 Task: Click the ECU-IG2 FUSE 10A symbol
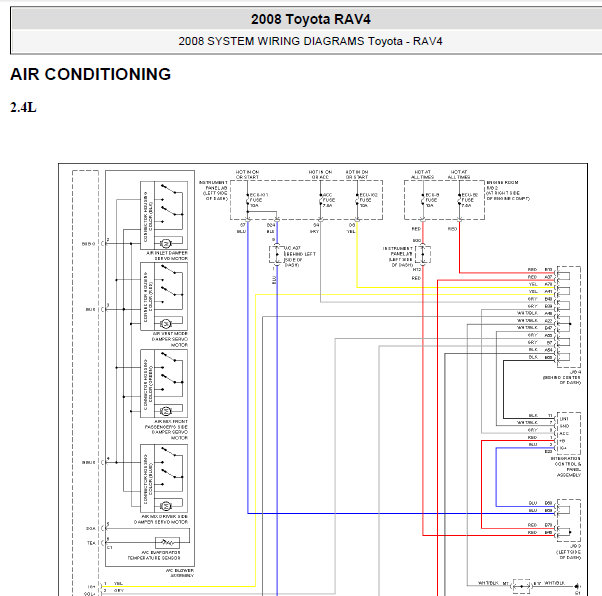click(x=357, y=200)
